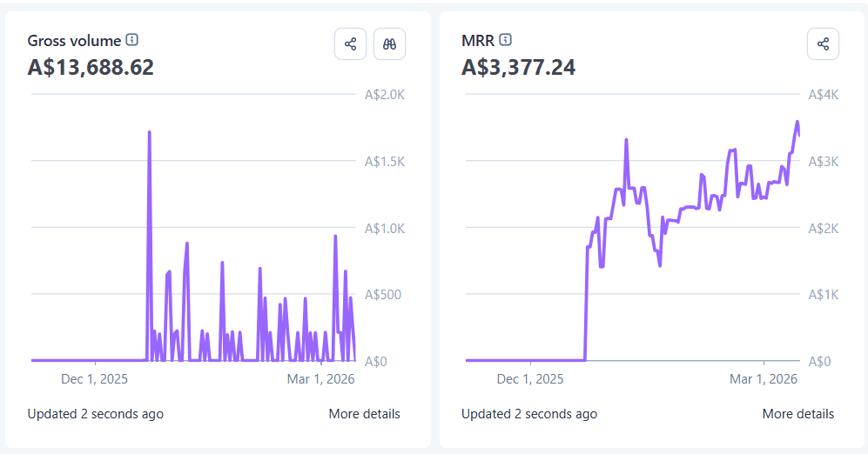Image resolution: width=868 pixels, height=454 pixels.
Task: Click Mar 1, 2026 date on Gross volume chart
Action: pos(320,379)
